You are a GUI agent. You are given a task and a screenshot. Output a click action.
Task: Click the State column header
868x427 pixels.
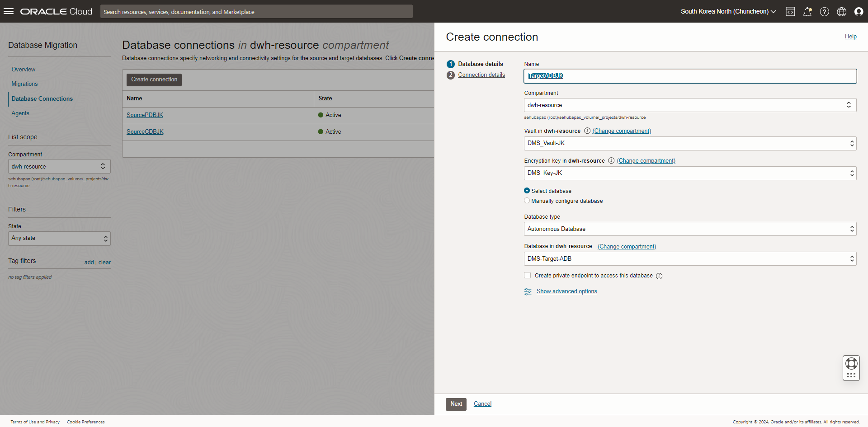[325, 99]
